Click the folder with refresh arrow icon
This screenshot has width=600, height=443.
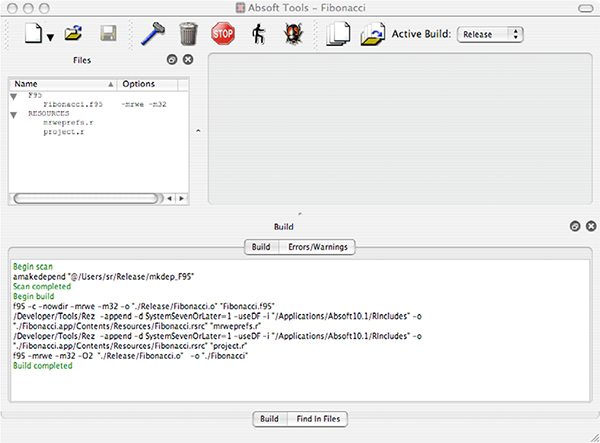tap(372, 34)
